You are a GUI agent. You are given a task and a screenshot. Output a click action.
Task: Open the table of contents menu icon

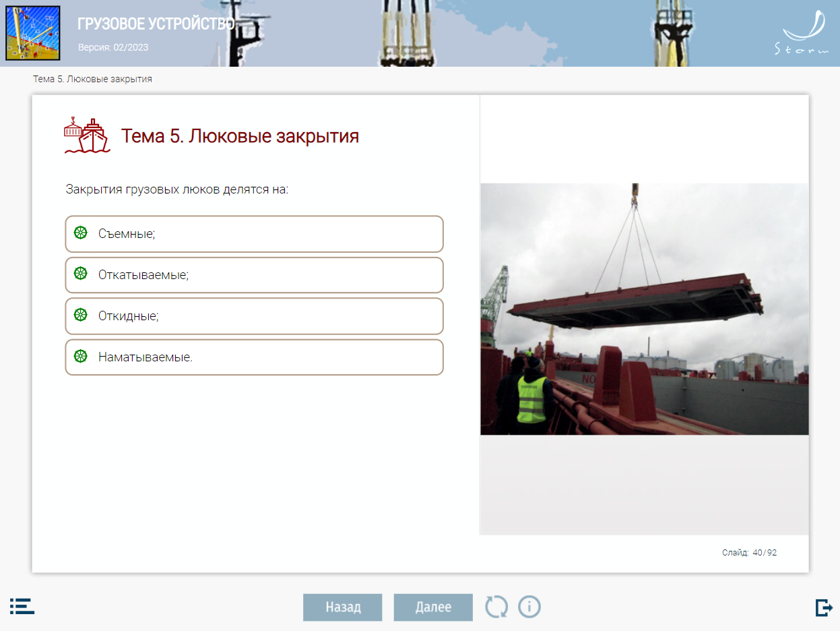pyautogui.click(x=22, y=606)
